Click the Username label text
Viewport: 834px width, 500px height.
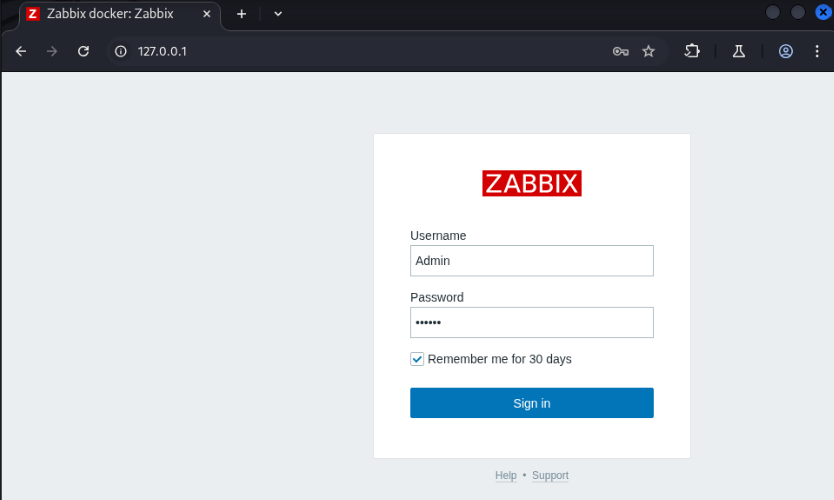[438, 236]
